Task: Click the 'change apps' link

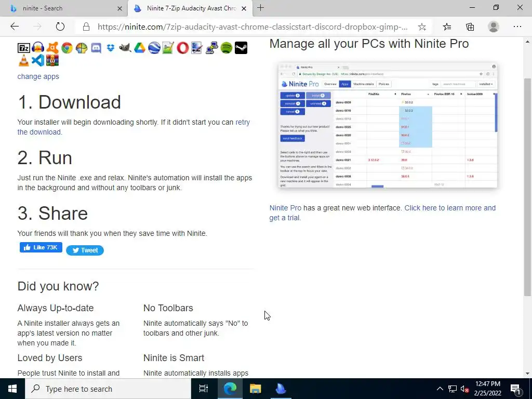Action: [x=38, y=76]
